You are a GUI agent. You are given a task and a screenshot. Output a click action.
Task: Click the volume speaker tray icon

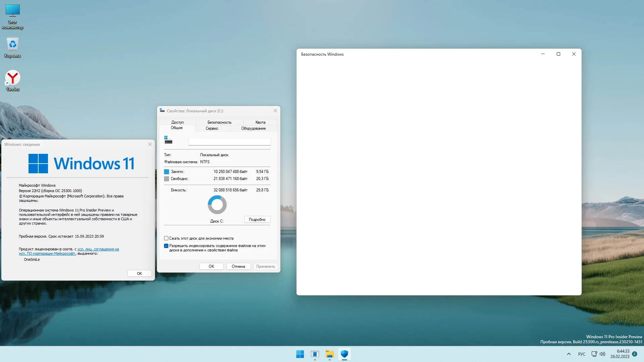pos(602,354)
